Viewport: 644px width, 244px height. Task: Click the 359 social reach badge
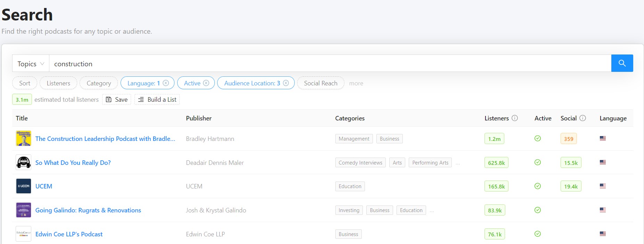pyautogui.click(x=569, y=139)
